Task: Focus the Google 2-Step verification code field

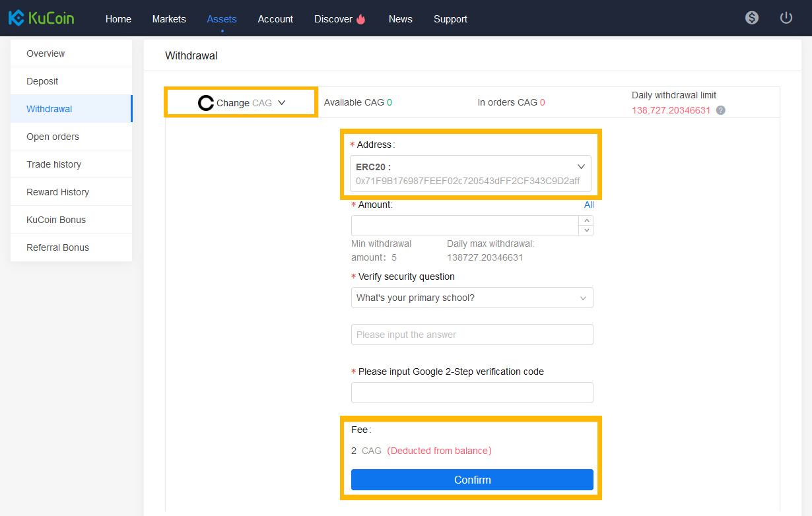Action: (472, 393)
